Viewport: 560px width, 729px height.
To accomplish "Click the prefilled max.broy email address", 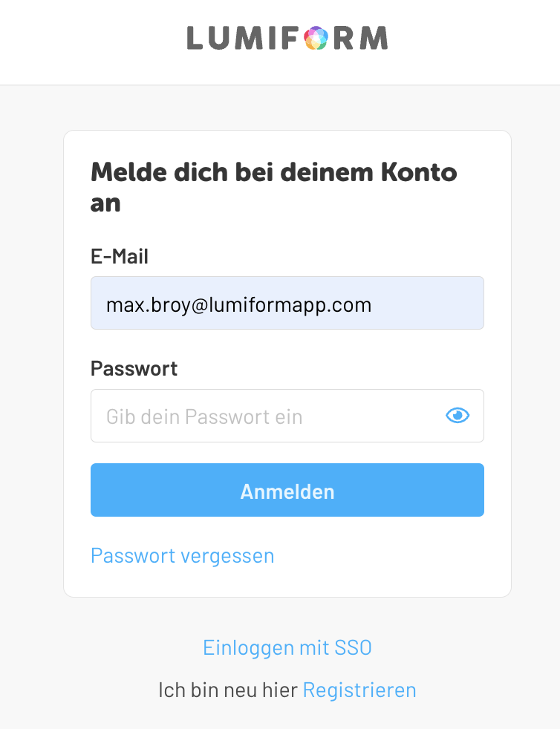I will (239, 304).
